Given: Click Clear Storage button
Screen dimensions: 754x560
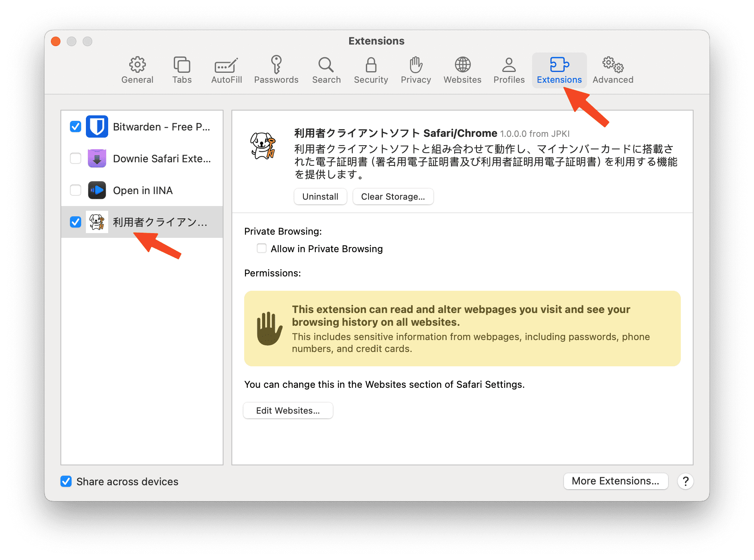Looking at the screenshot, I should click(x=393, y=196).
